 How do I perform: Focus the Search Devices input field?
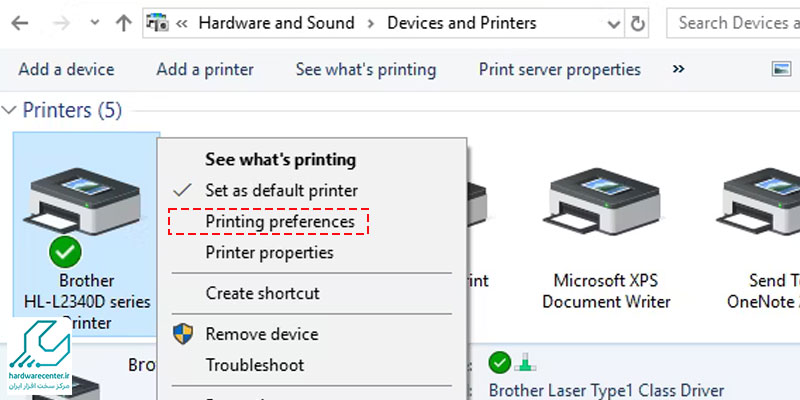pyautogui.click(x=734, y=23)
